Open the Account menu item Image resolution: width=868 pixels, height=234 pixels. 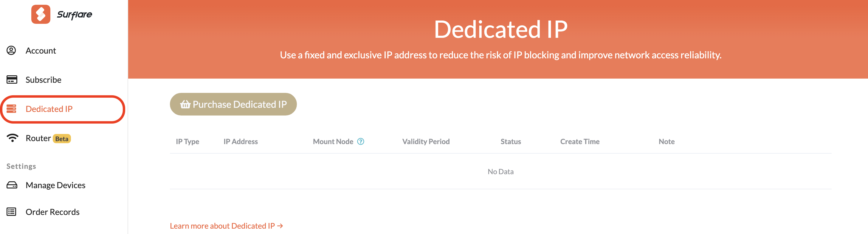[x=41, y=51]
